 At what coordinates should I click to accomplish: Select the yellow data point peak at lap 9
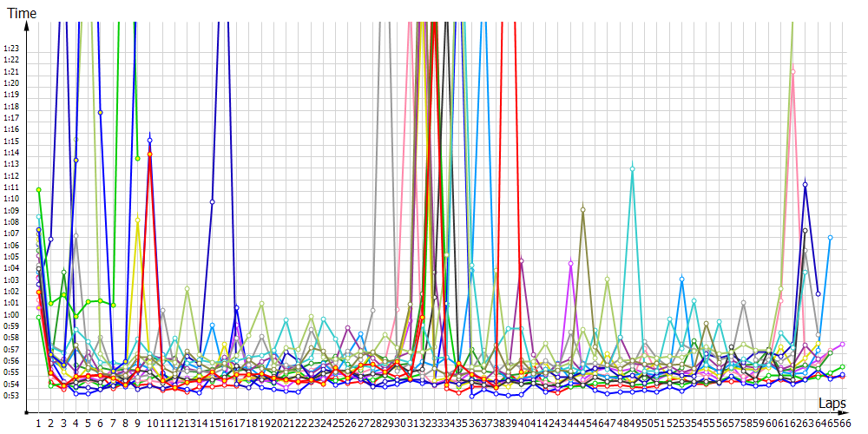138,219
